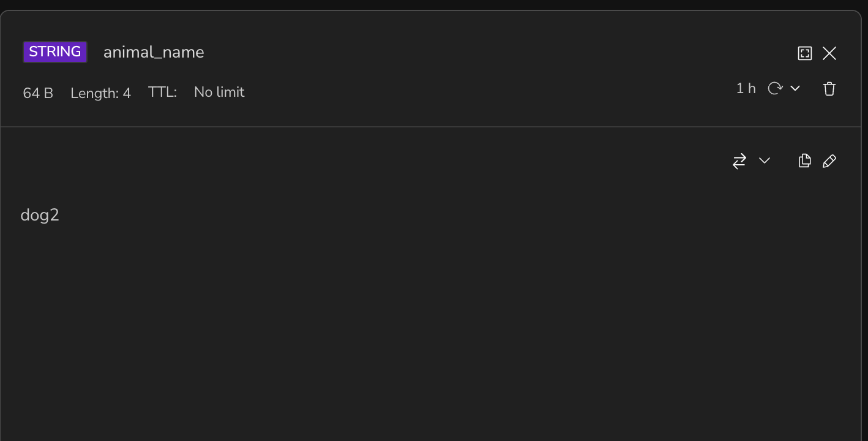The image size is (868, 441).
Task: Close the animal_name key details panel
Action: click(829, 53)
